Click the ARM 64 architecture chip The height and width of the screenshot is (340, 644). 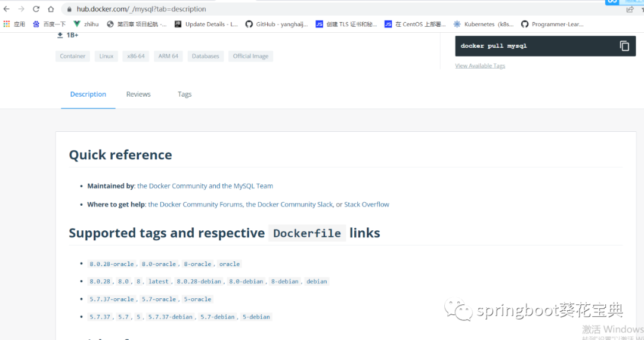click(x=168, y=56)
